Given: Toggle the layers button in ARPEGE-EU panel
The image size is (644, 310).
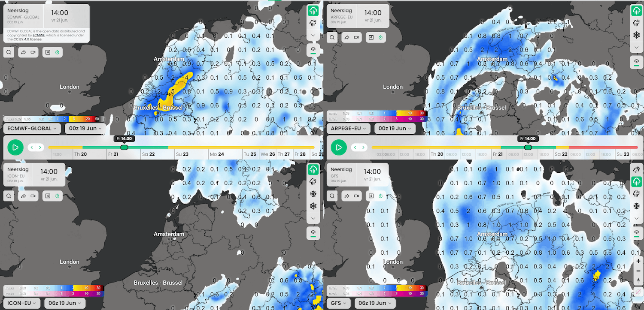Looking at the screenshot, I should tap(636, 62).
